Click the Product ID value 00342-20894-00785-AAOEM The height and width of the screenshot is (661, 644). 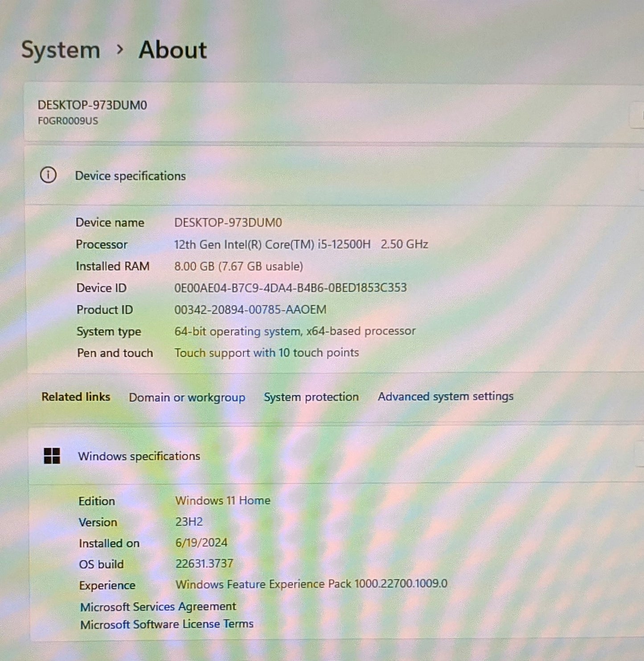(250, 309)
